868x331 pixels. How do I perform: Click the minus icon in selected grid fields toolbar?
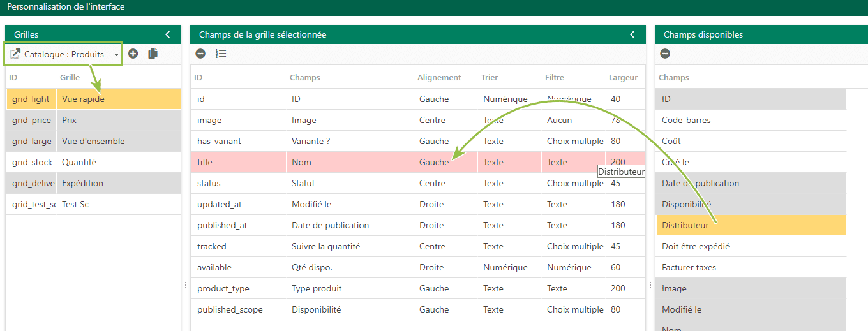(200, 54)
